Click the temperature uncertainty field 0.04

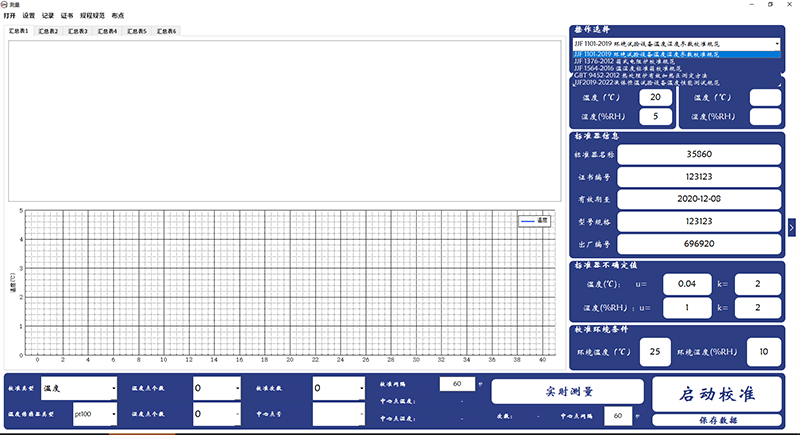pyautogui.click(x=687, y=284)
